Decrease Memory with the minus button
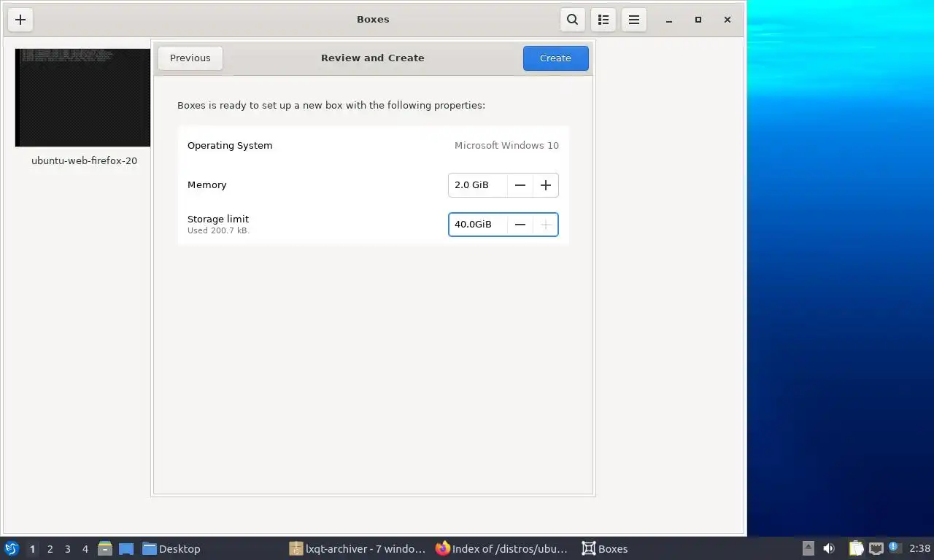Screen dimensions: 934x560 tap(520, 185)
